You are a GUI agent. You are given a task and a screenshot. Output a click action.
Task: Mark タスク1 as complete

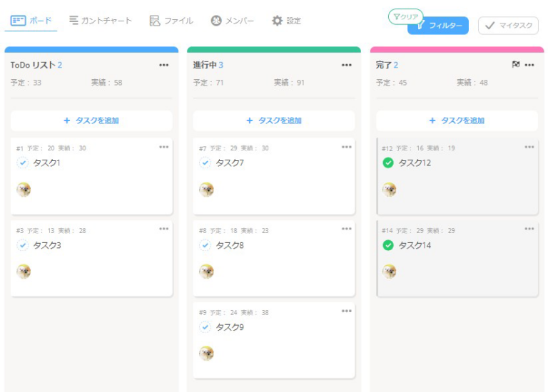(23, 163)
